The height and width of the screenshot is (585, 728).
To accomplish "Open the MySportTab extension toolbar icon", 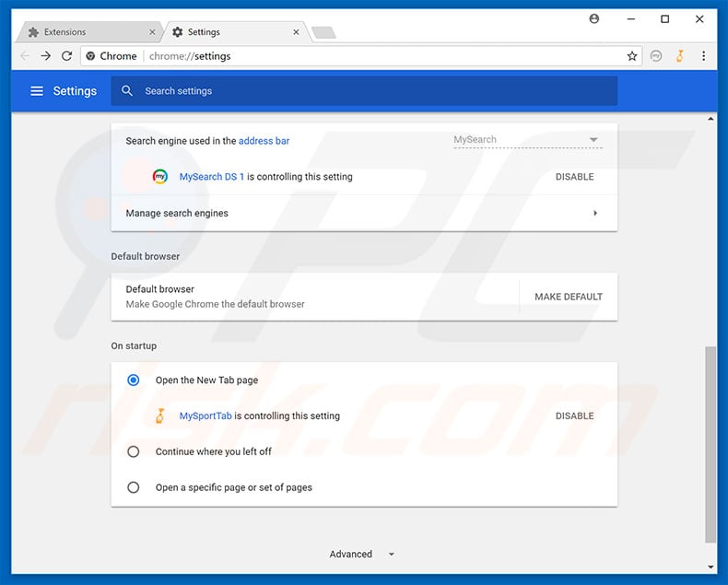I will tap(680, 56).
